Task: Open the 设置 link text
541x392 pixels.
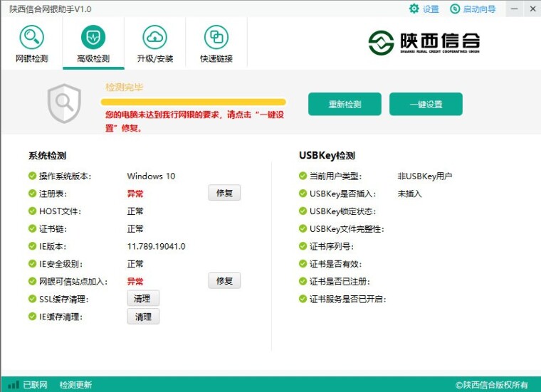Action: (431, 9)
